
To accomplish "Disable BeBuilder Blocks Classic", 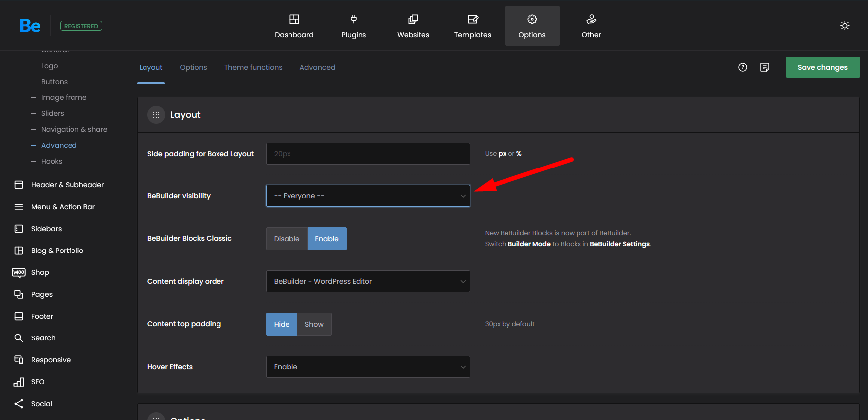I will 287,239.
